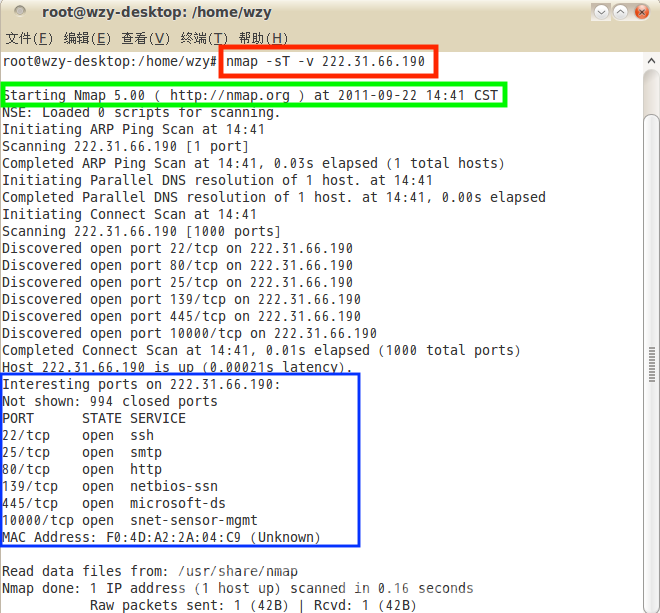Click the line 'NSE: Loaded 0 scripts for scanning.'

click(141, 112)
